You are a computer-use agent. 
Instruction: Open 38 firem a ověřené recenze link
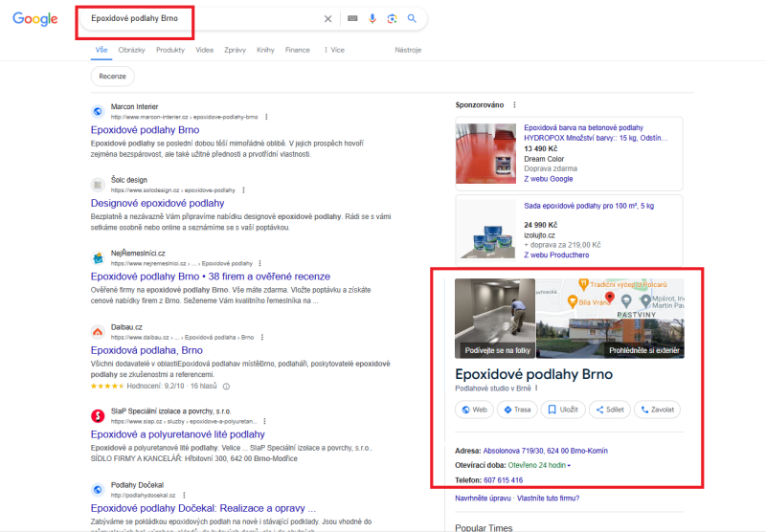(211, 277)
